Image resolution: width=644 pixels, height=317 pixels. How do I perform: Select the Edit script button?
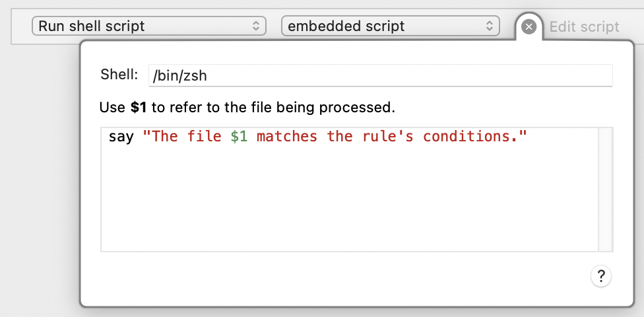584,26
